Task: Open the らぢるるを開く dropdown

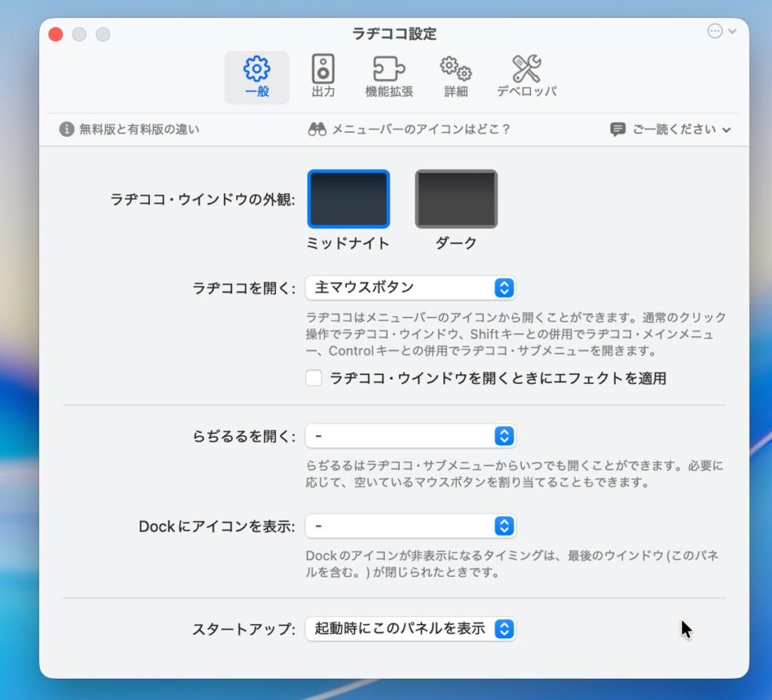Action: pyautogui.click(x=411, y=435)
